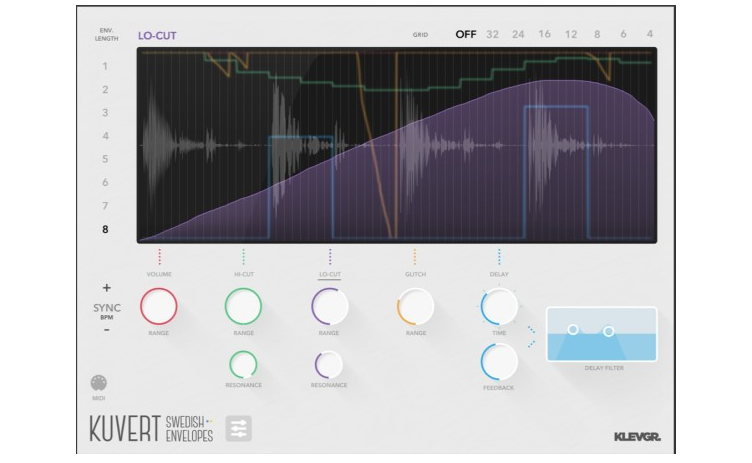Set envelope length to 1
Viewport: 752px width, 463px height.
point(105,66)
